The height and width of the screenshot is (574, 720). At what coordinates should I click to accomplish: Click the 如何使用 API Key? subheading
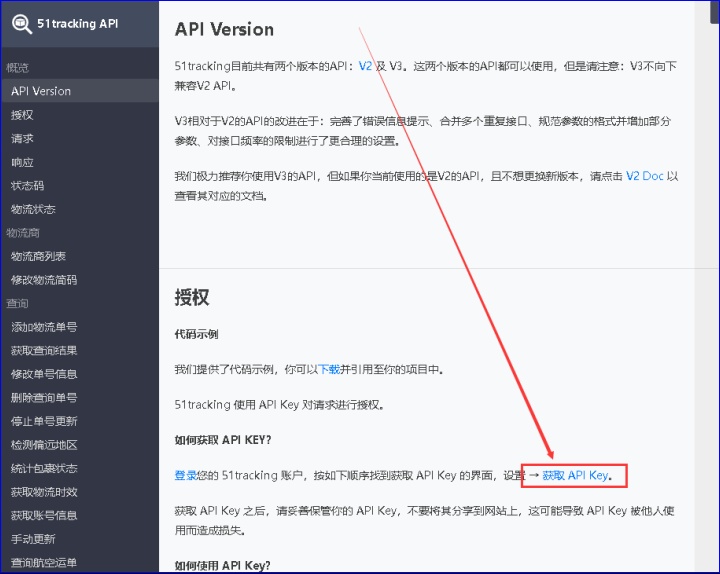[222, 565]
